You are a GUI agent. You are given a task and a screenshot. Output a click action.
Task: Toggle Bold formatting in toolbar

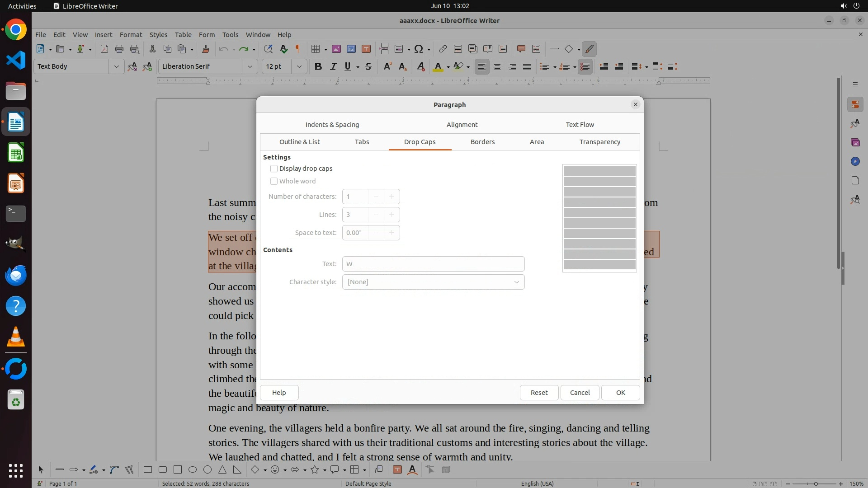click(318, 66)
